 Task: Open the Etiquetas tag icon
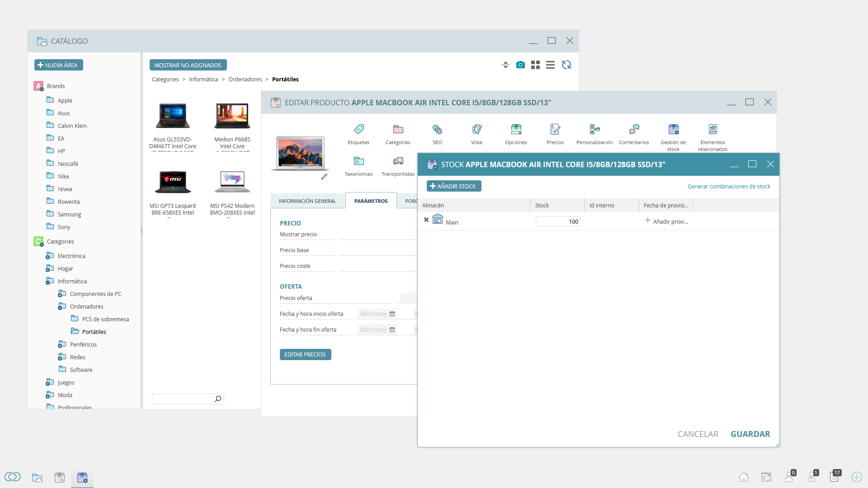(359, 129)
